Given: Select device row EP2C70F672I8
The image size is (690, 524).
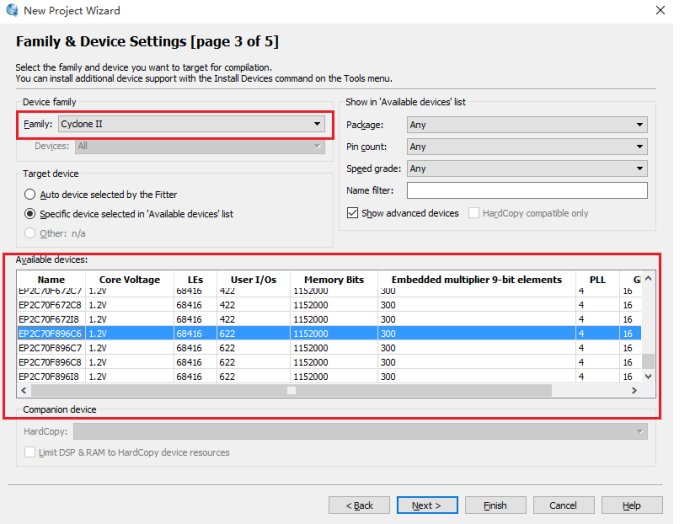Looking at the screenshot, I should coord(329,319).
